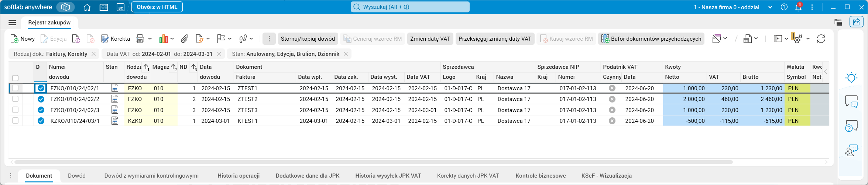Open the user support sidebar icon
Viewport: 868px width, 185px height.
click(851, 150)
